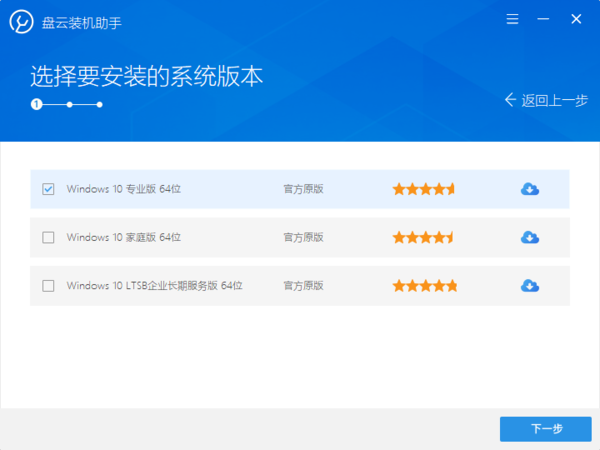
Task: Click download cloud icon for 家庭版
Action: tap(530, 237)
